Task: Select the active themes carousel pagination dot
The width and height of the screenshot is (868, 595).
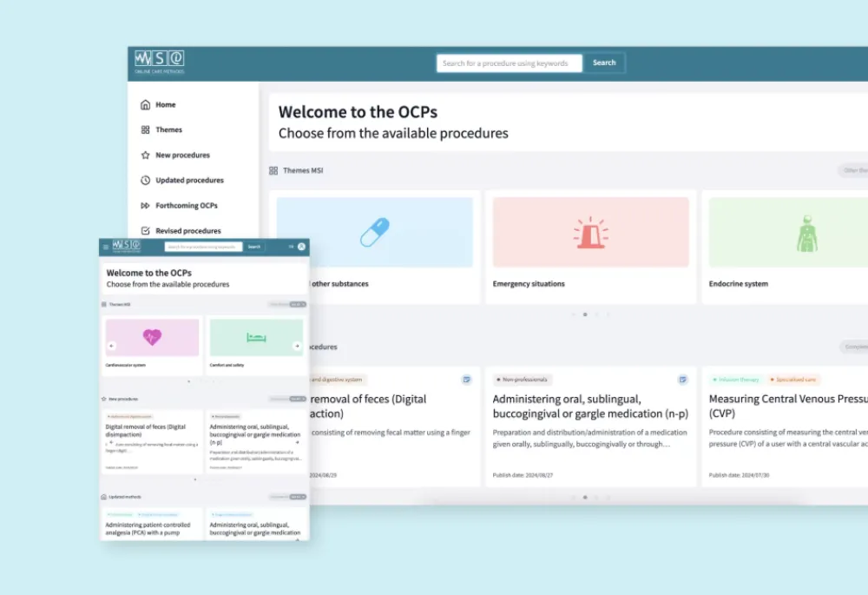Action: click(x=585, y=314)
